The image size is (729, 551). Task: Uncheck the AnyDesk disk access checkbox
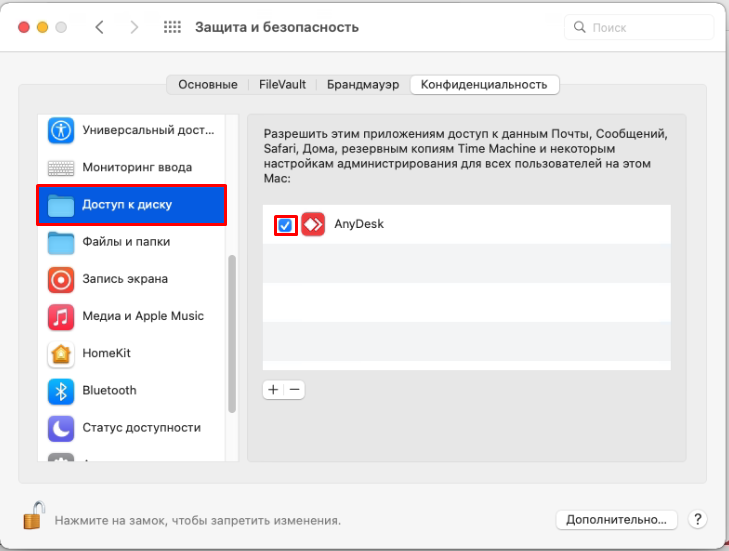click(285, 225)
